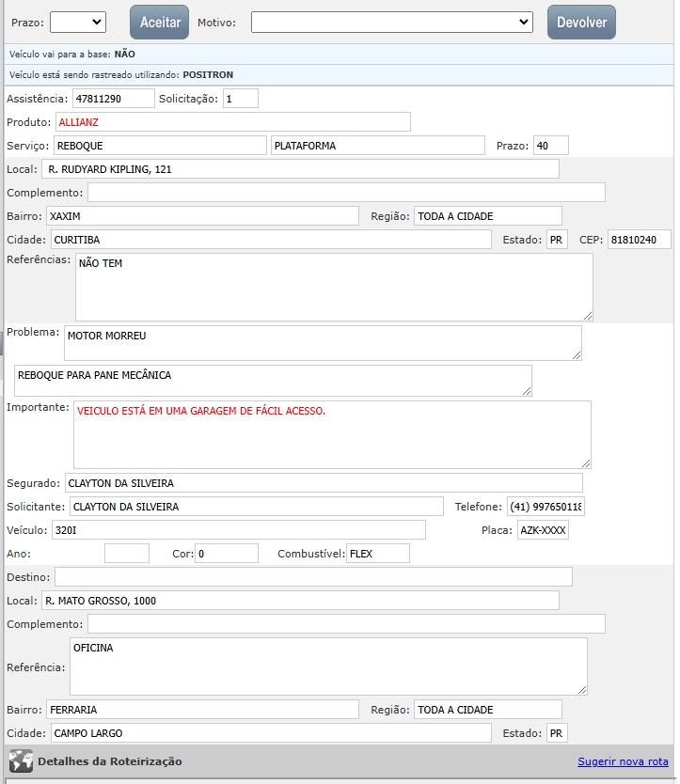Click the Cidade field showing CAMPO LARGO
This screenshot has width=680, height=784.
point(270,733)
